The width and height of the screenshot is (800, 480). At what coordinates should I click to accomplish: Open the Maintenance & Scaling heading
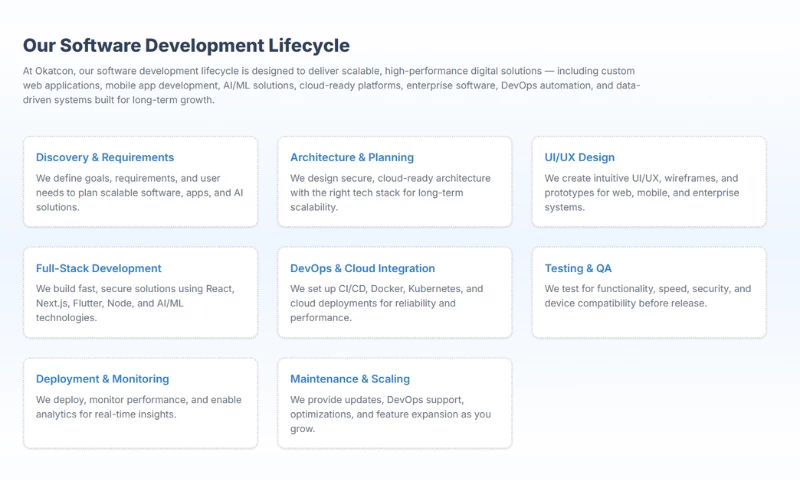click(349, 379)
